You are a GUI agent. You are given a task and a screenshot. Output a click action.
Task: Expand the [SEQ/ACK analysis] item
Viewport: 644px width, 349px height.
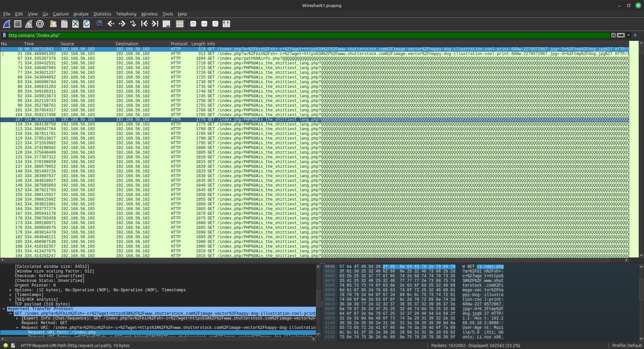point(10,299)
